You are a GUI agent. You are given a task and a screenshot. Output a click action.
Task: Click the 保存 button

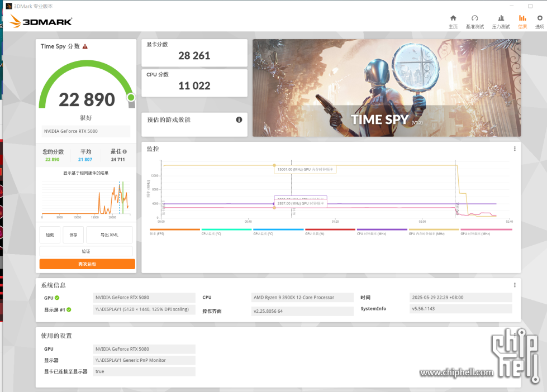coord(73,235)
